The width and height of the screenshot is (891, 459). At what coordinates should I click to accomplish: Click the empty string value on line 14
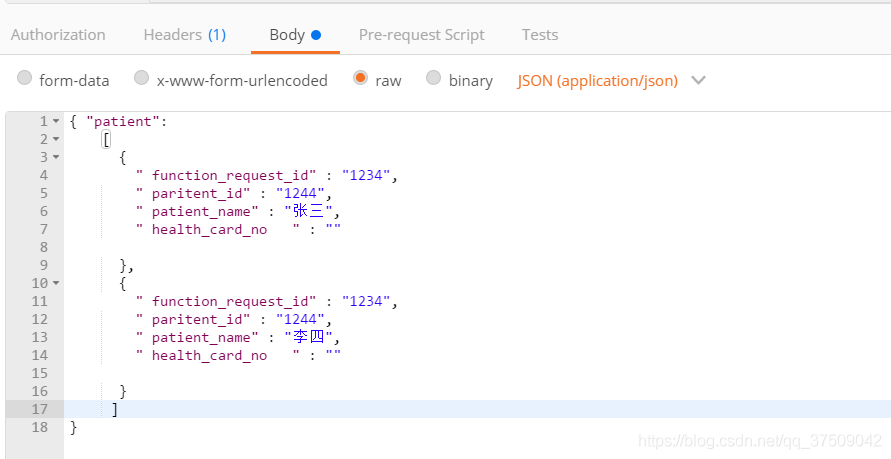[x=333, y=355]
